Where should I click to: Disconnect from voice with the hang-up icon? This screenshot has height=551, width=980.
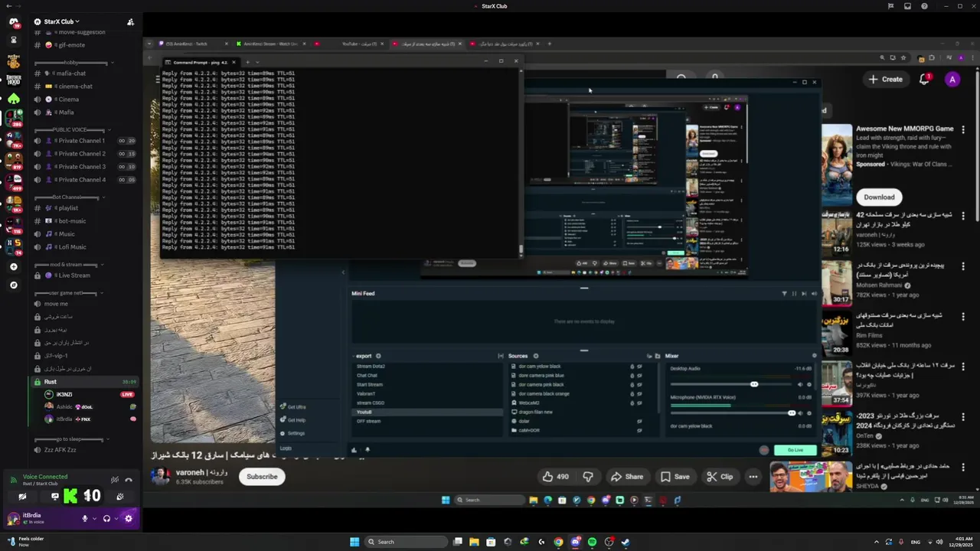(x=129, y=480)
